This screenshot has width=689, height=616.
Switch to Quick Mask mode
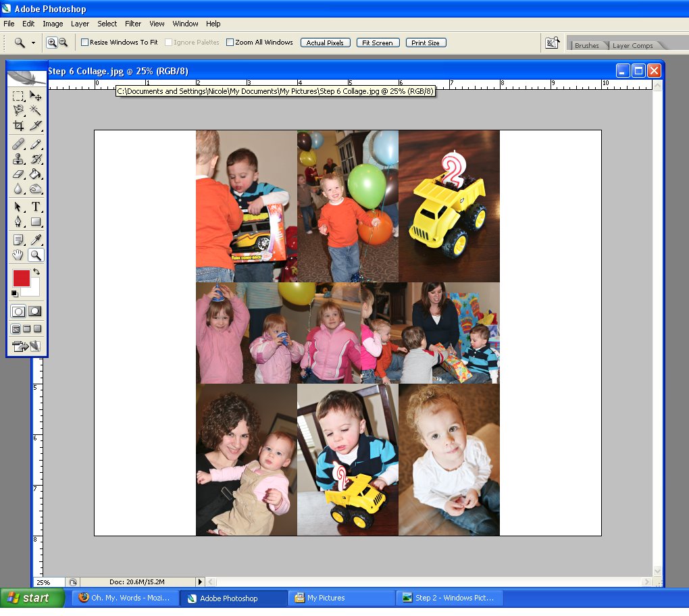point(35,311)
